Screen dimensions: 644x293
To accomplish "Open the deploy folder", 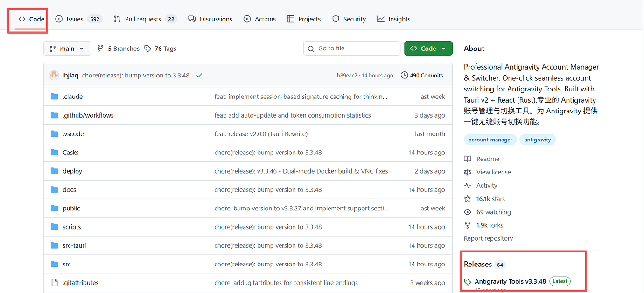I will point(72,171).
